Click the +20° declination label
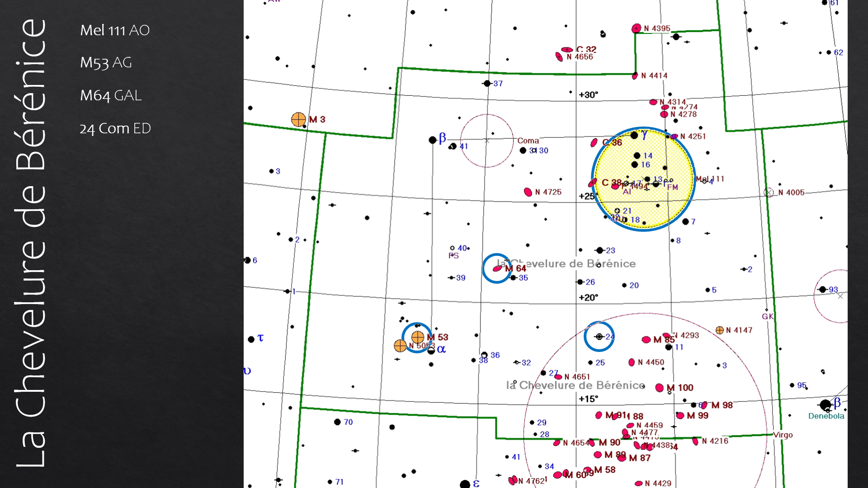This screenshot has width=868, height=488. [x=588, y=298]
